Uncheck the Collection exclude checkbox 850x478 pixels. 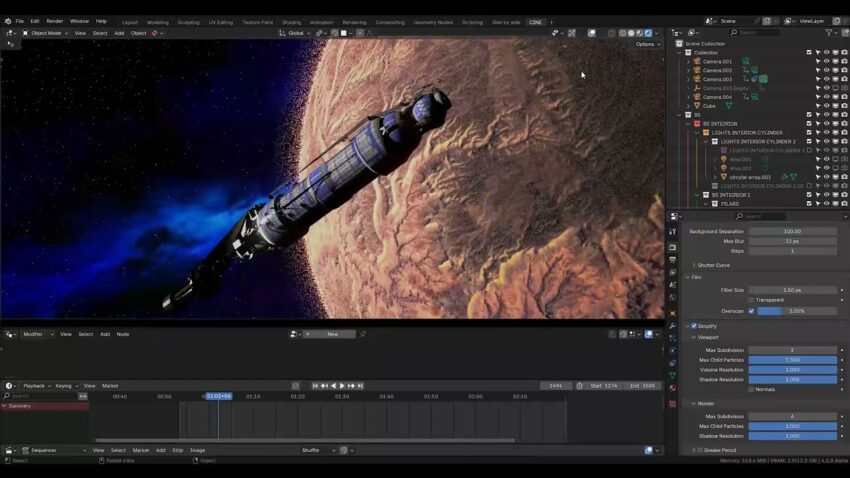pos(809,53)
